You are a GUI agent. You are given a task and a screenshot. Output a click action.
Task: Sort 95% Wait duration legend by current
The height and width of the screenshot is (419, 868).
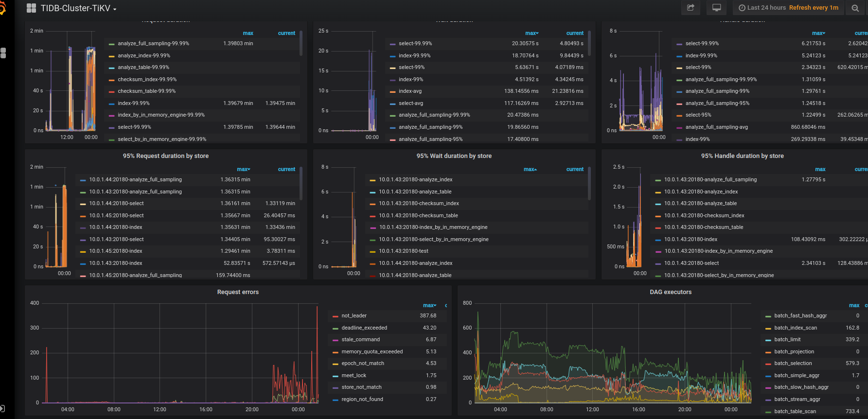tap(574, 169)
